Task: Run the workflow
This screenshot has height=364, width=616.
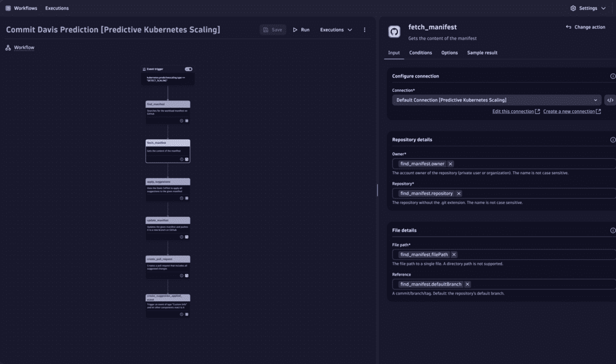Action: click(301, 30)
